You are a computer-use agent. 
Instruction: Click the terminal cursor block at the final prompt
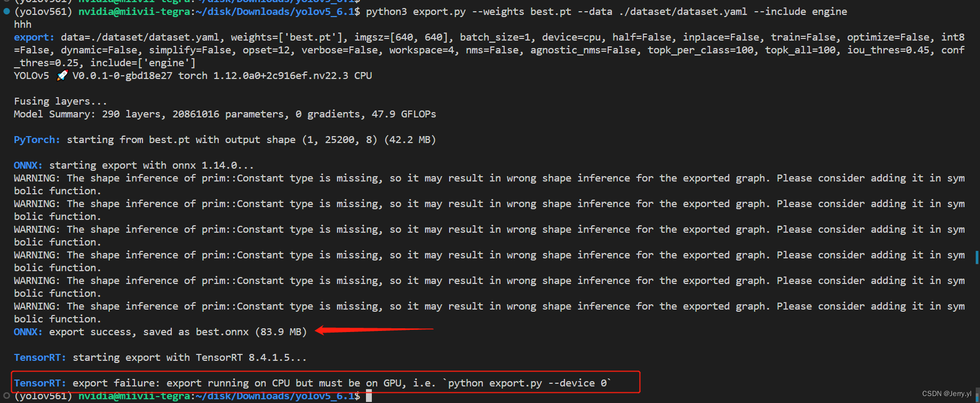coord(369,396)
